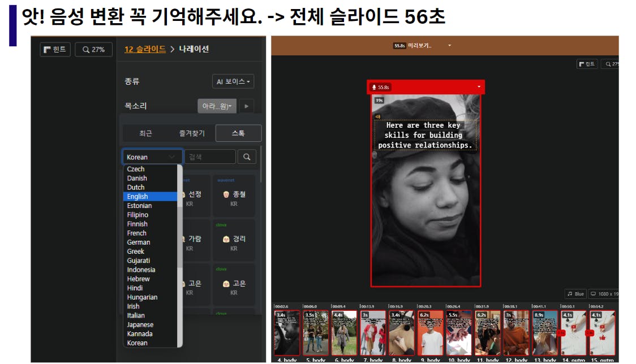Click the 검색 voice search field
Viewport: 636px width, 364px height.
(210, 157)
